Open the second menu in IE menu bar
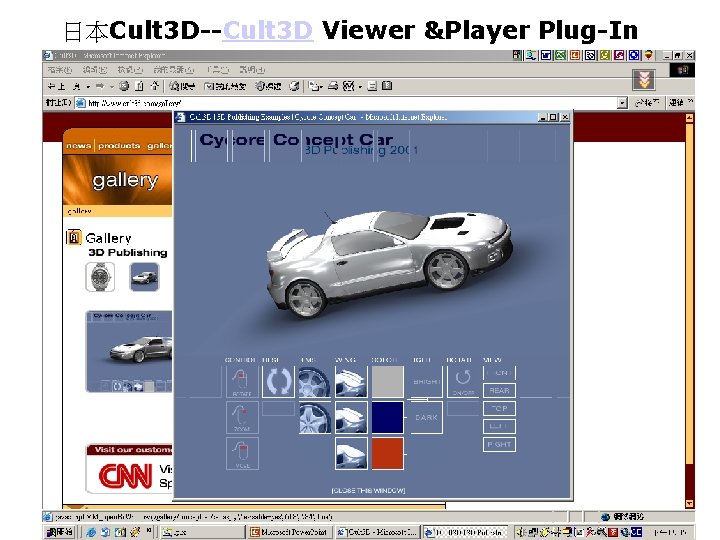 point(95,70)
